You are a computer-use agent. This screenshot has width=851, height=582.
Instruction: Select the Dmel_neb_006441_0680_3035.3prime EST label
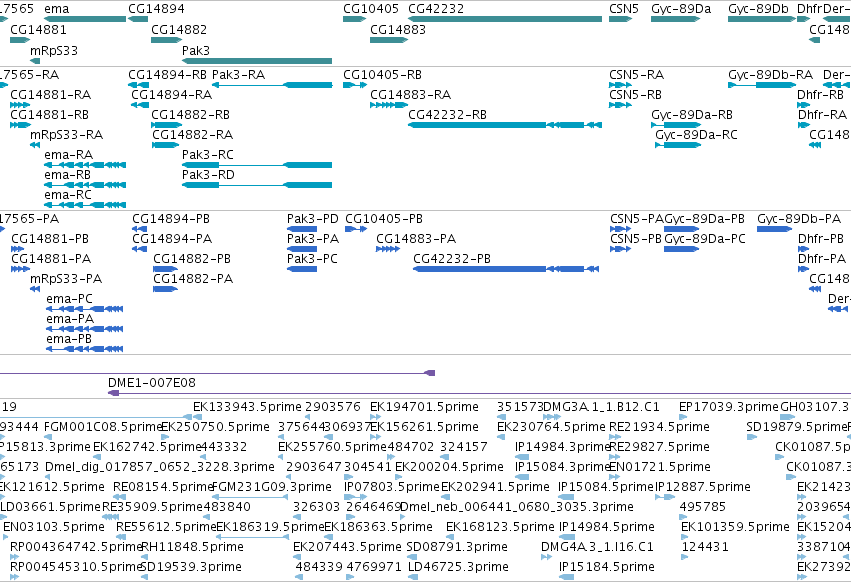click(x=517, y=507)
